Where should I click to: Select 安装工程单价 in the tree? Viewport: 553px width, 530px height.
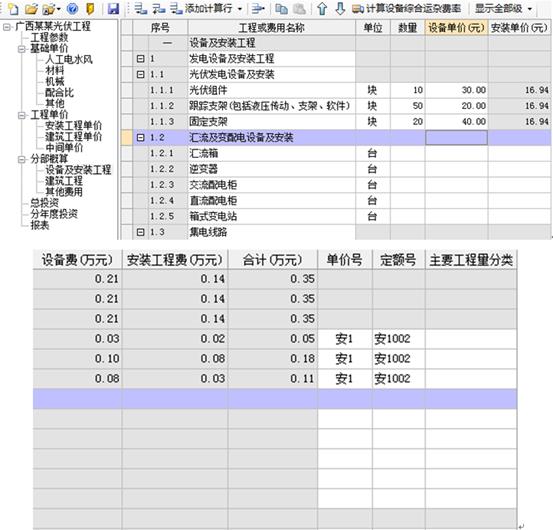click(73, 126)
